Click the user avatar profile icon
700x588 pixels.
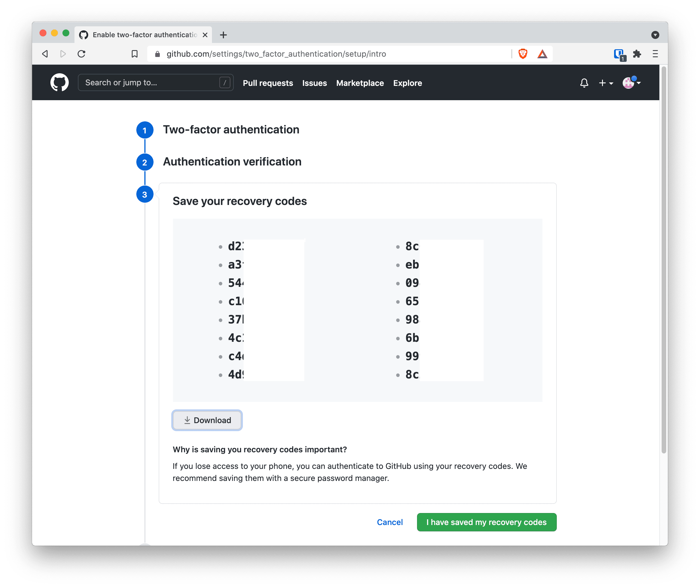pos(630,82)
